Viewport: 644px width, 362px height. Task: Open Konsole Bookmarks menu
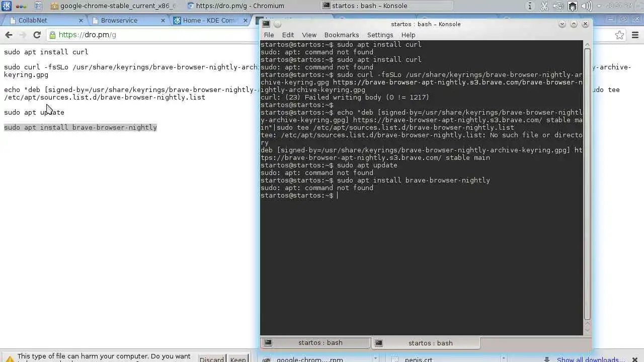point(342,35)
